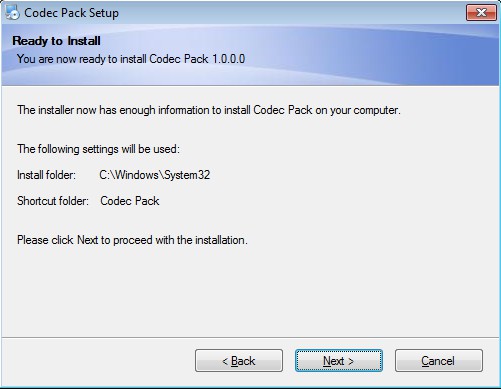Select the Install folder label
This screenshot has height=389, width=501.
click(46, 175)
